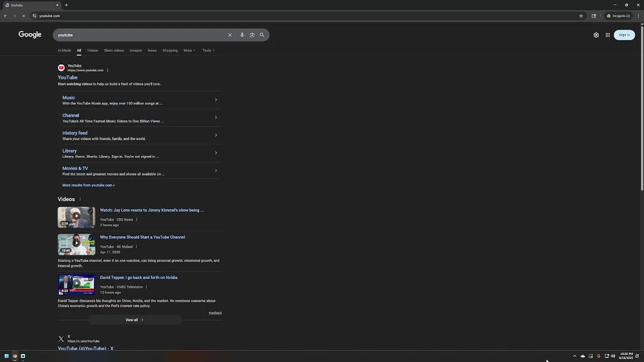Image resolution: width=644 pixels, height=362 pixels.
Task: Open Google quick settings gear
Action: point(596,35)
